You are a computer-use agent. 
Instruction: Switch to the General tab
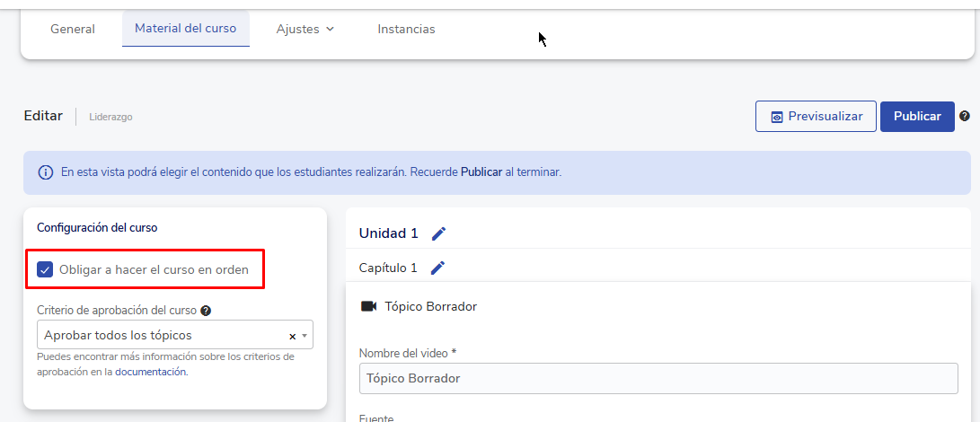(x=73, y=29)
